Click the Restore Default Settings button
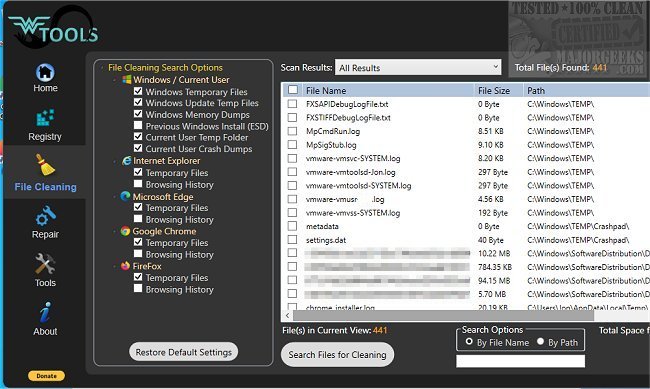The image size is (650, 389). pyautogui.click(x=184, y=352)
